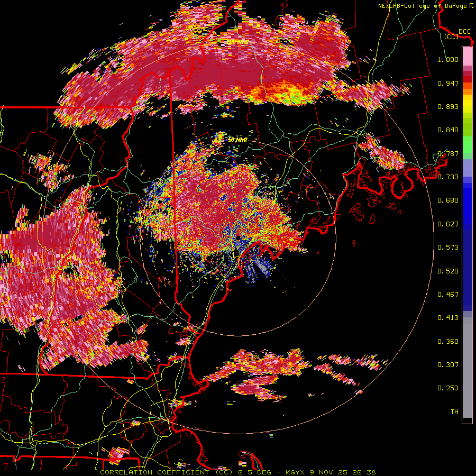The height and width of the screenshot is (476, 476).
Task: Select the 0.893 legend value
Action: point(448,106)
